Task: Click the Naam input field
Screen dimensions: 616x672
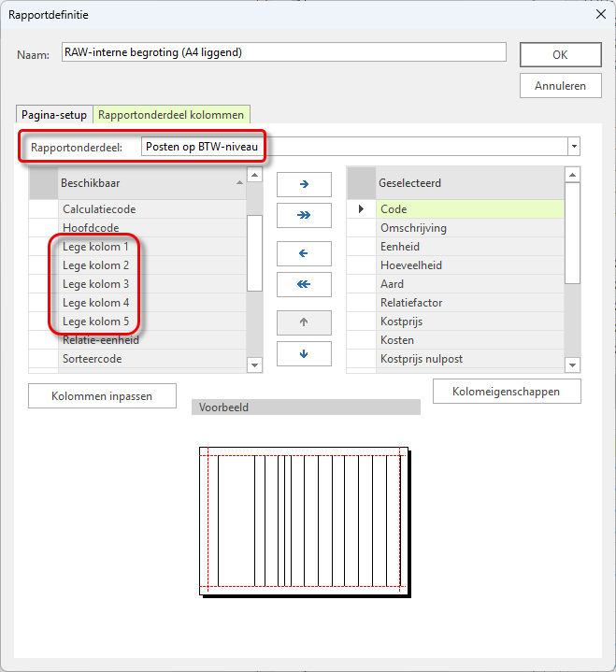Action: 284,52
